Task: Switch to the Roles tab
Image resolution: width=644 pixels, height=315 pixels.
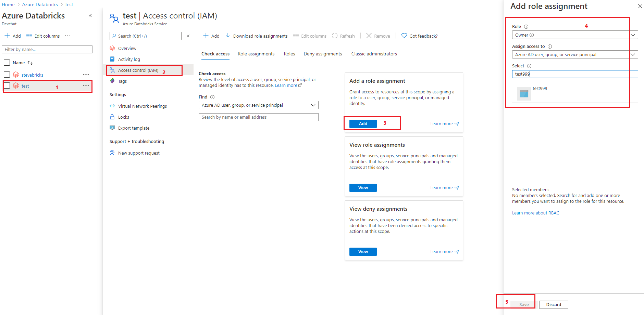Action: (289, 54)
